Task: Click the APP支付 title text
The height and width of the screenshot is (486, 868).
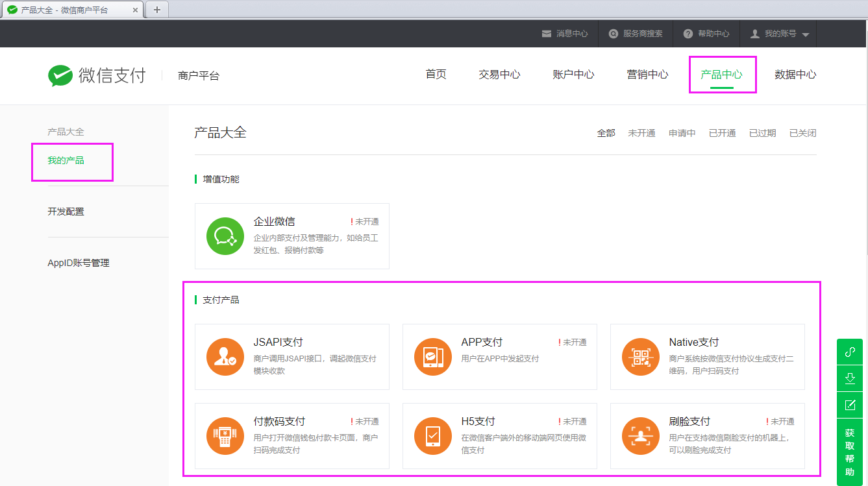Action: pos(482,342)
